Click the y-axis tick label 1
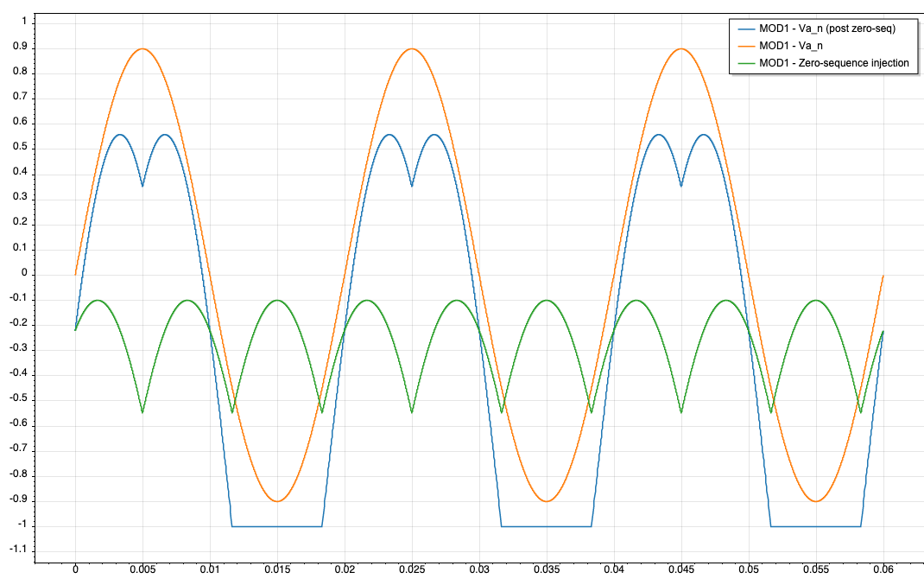924x585 pixels. click(x=23, y=22)
